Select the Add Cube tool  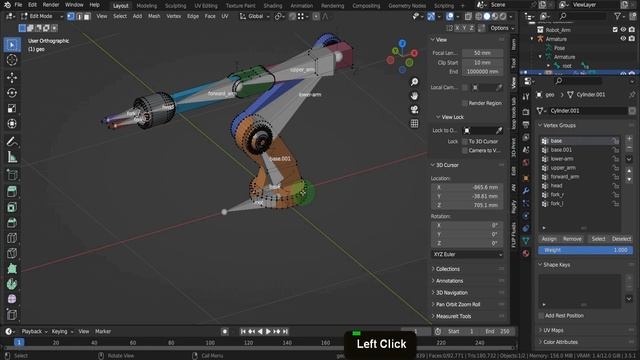click(12, 175)
